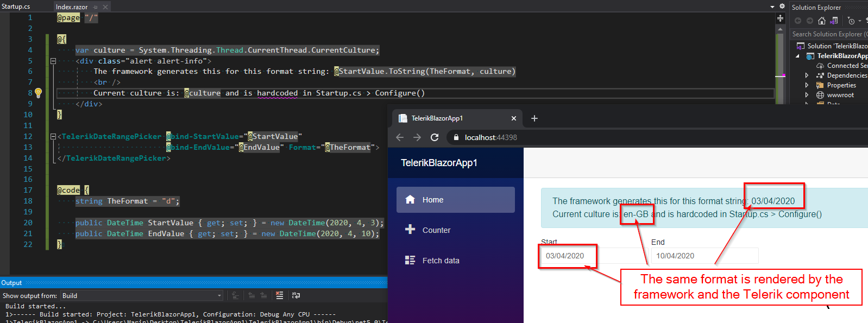
Task: Close the Index.razor tab
Action: (x=105, y=7)
